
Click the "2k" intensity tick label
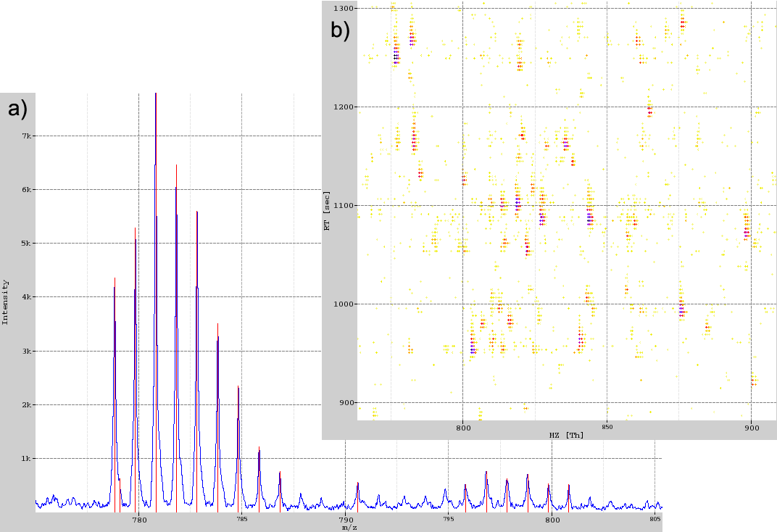(26, 404)
